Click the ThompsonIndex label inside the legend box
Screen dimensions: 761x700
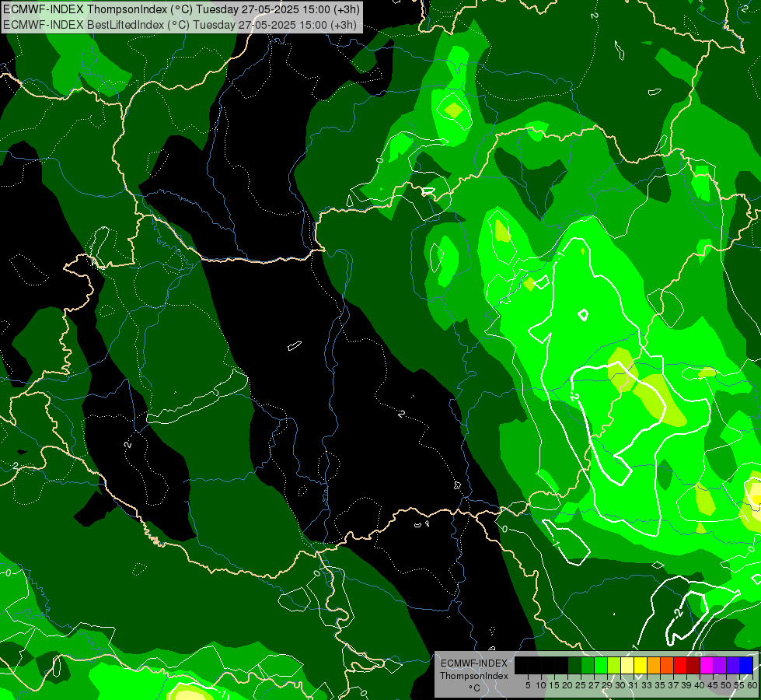tap(474, 676)
